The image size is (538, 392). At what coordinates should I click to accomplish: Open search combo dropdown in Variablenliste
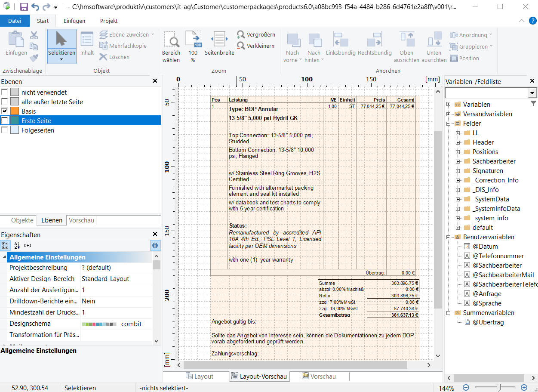(x=532, y=93)
